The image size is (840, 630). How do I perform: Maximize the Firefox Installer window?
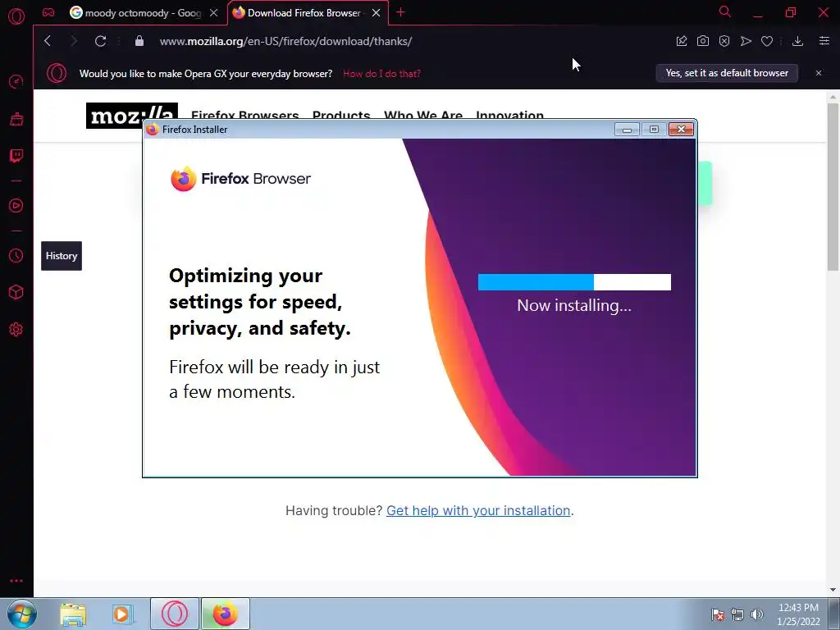pos(654,129)
